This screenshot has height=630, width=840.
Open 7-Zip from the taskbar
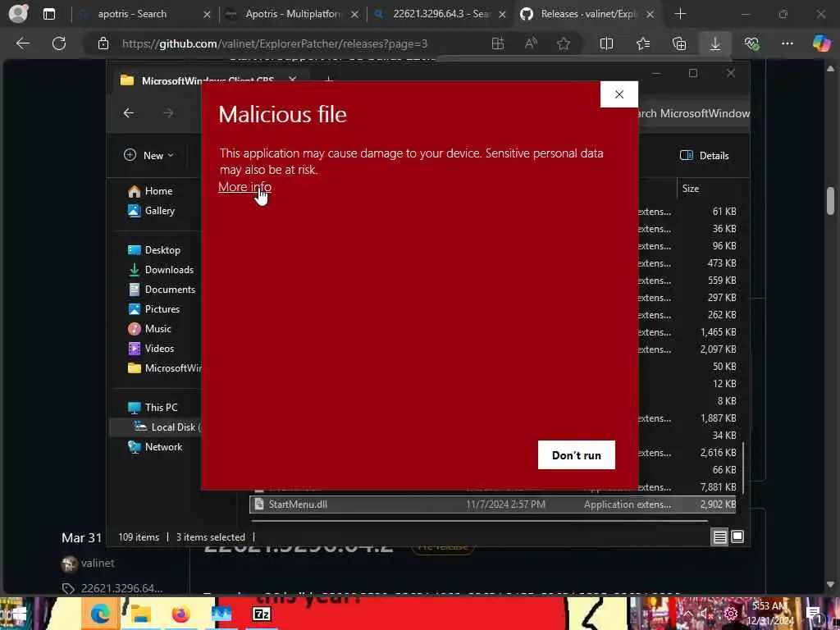click(262, 614)
